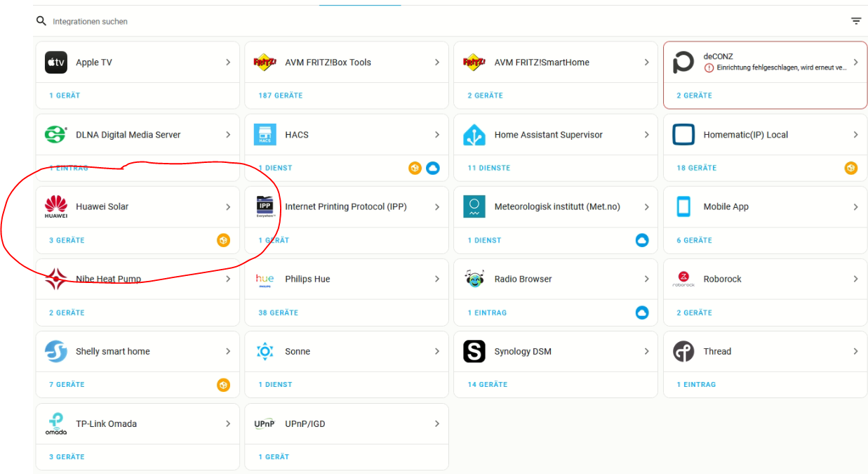Image resolution: width=868 pixels, height=474 pixels.
Task: Open 3 GERÄTE link under TP-Link Omada
Action: (67, 457)
